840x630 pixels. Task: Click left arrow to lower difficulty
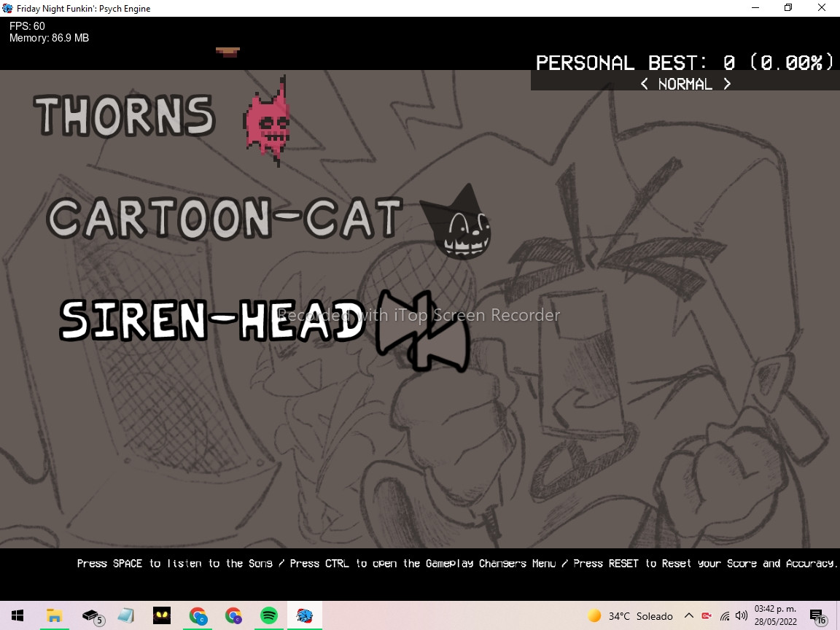click(x=645, y=84)
